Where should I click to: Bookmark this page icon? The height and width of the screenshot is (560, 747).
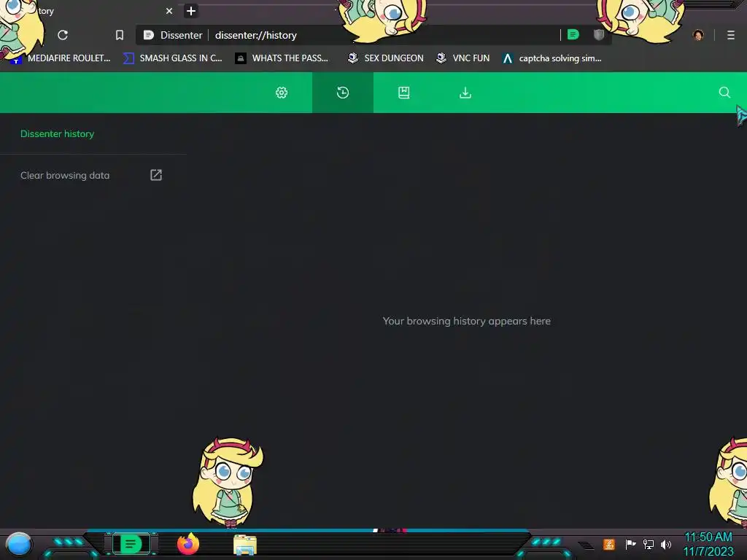pyautogui.click(x=120, y=35)
